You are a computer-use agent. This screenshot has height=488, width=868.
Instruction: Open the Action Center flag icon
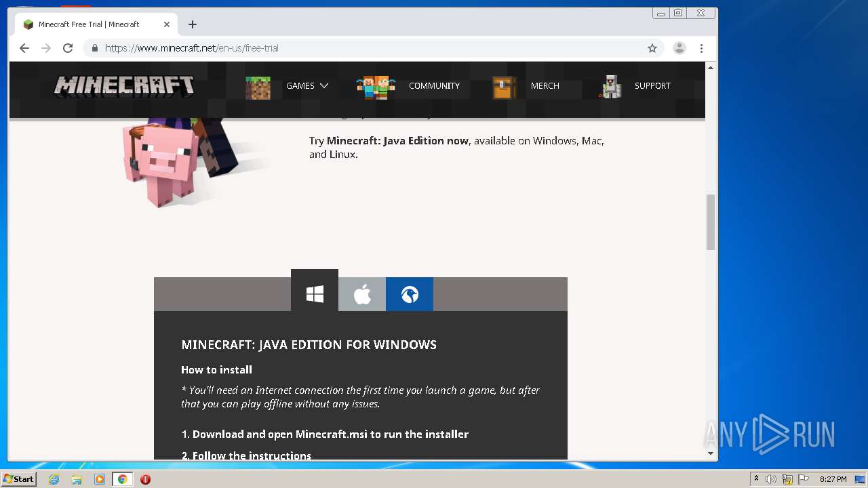804,479
